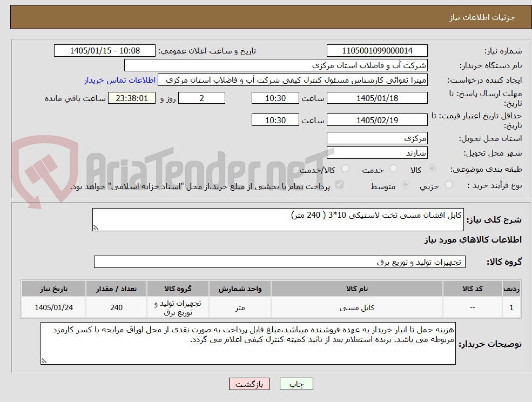The height and width of the screenshot is (402, 532).
Task: Click the remaining time 23:38:01 field
Action: click(132, 98)
